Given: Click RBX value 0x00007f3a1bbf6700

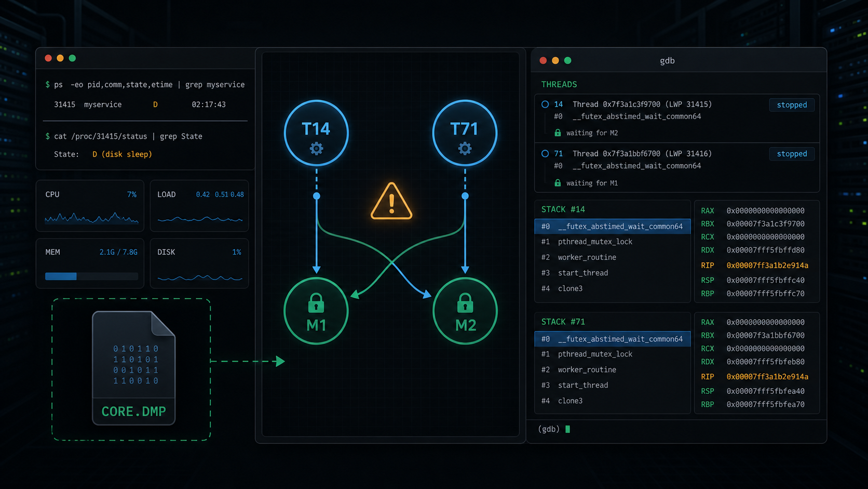Looking at the screenshot, I should point(766,336).
